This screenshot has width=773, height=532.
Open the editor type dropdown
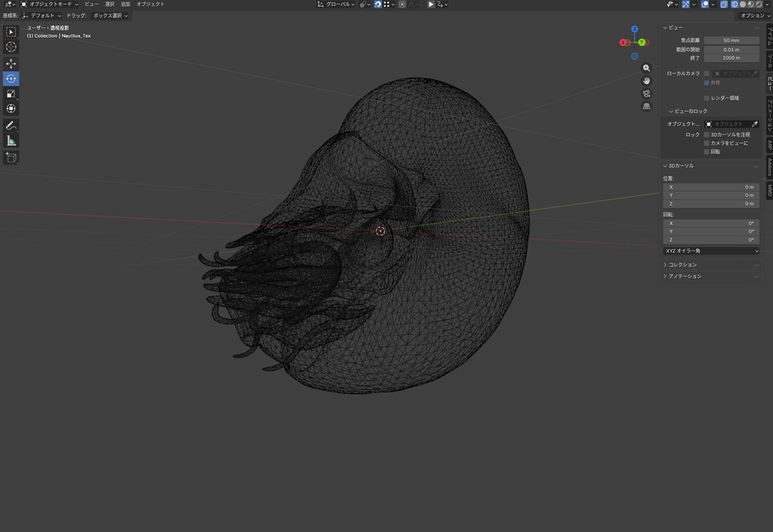point(9,4)
